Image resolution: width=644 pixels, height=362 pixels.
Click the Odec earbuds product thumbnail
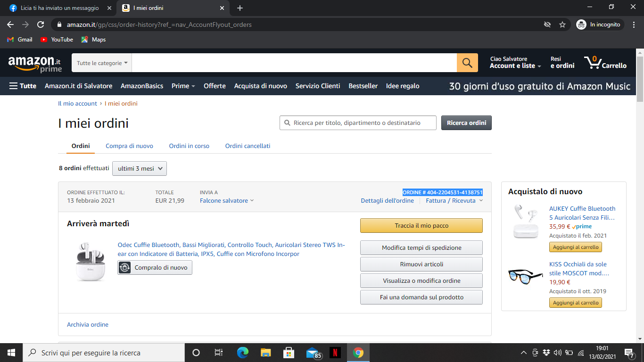pyautogui.click(x=91, y=261)
